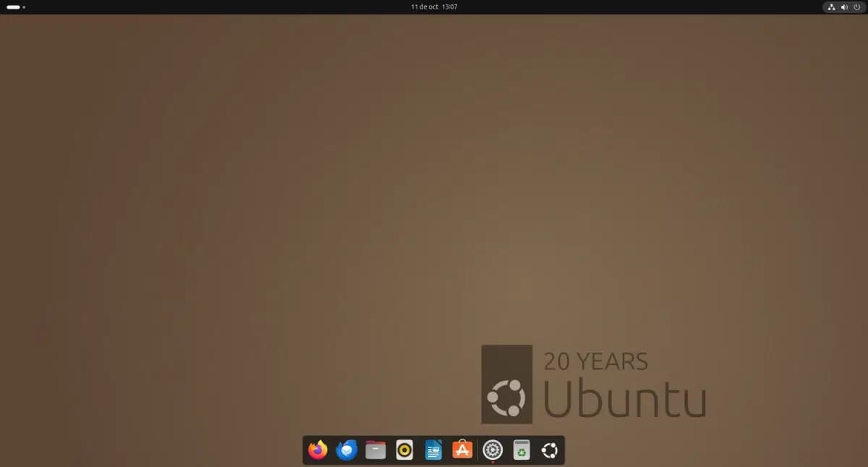Click the volume speaker icon
The image size is (868, 467).
click(x=844, y=7)
